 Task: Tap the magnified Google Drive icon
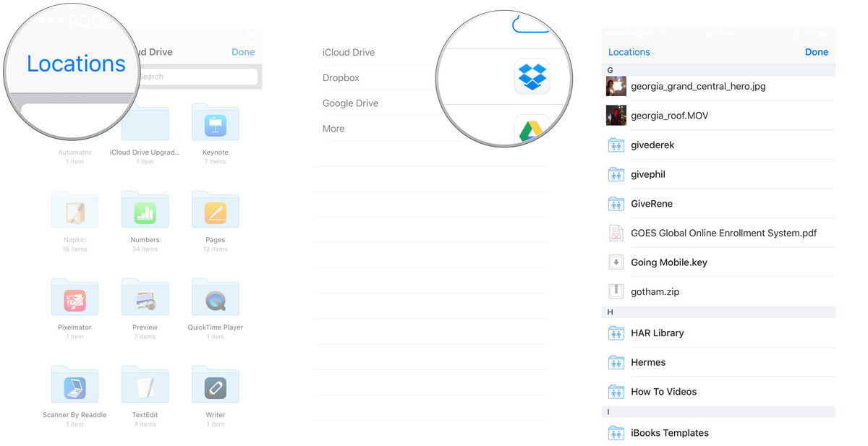click(532, 129)
